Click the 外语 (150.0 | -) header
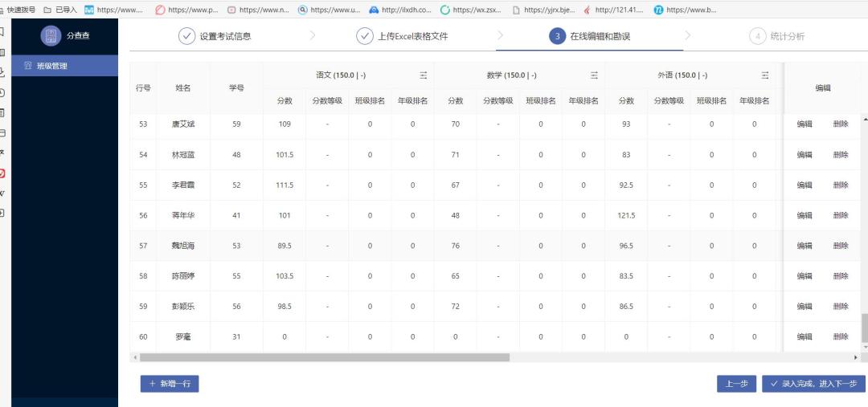 pyautogui.click(x=682, y=75)
